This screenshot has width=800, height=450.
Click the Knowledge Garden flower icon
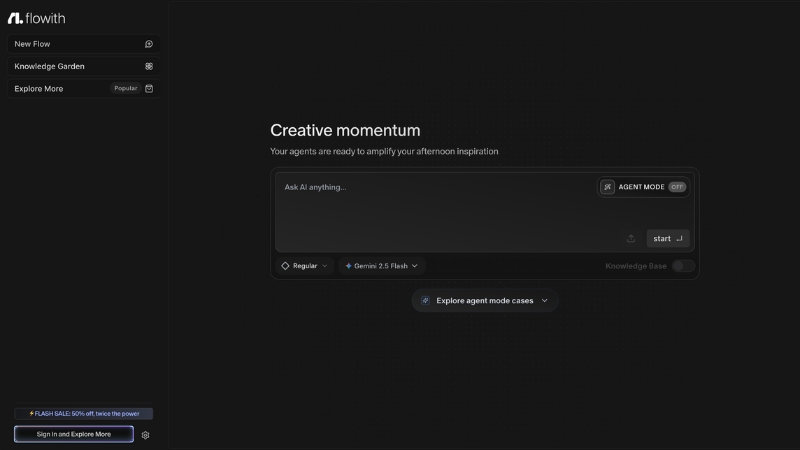coord(149,66)
